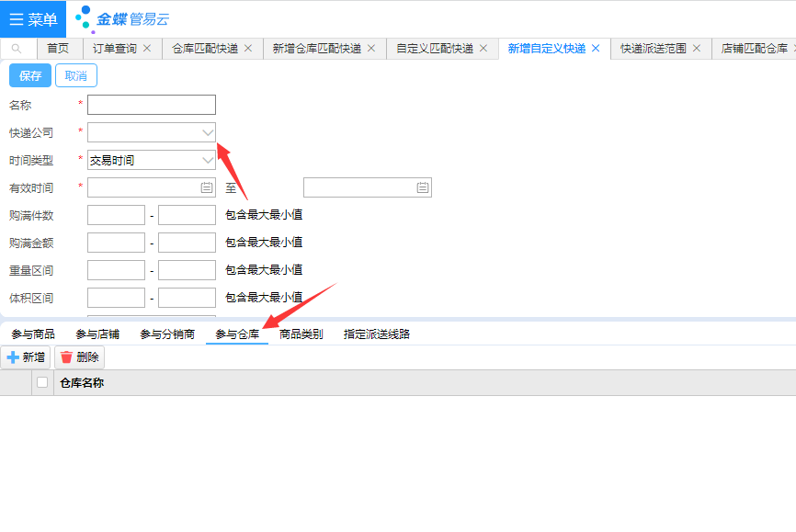Open the 首页 tab
The width and height of the screenshot is (796, 532).
58,49
